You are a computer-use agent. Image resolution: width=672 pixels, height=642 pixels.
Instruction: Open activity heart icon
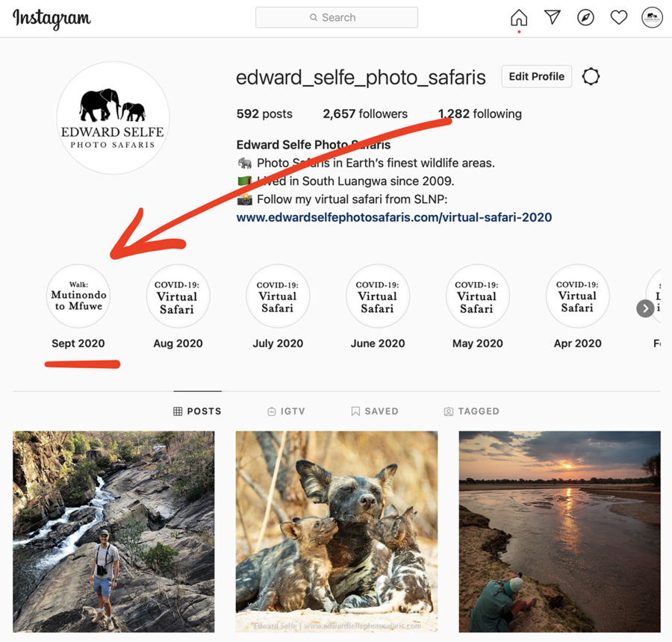pyautogui.click(x=619, y=18)
